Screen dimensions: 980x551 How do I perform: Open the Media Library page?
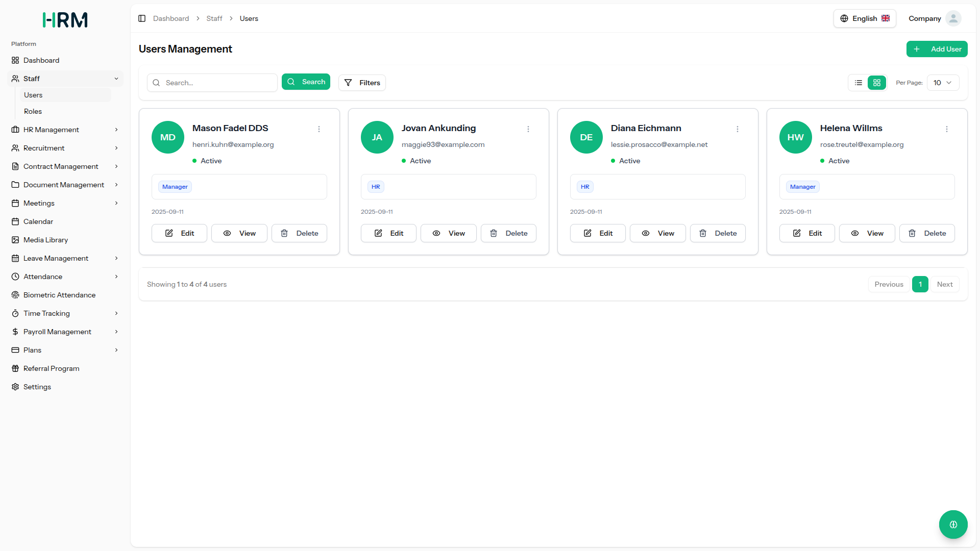pos(45,240)
